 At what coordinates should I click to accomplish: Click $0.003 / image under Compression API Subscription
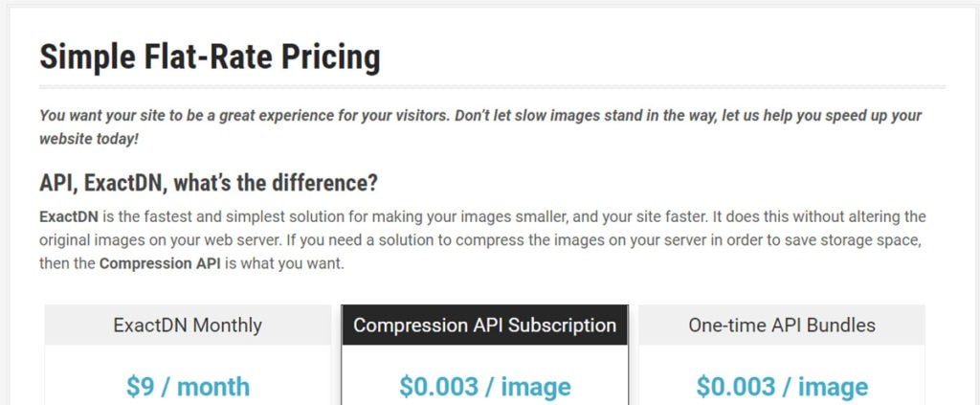pos(484,386)
